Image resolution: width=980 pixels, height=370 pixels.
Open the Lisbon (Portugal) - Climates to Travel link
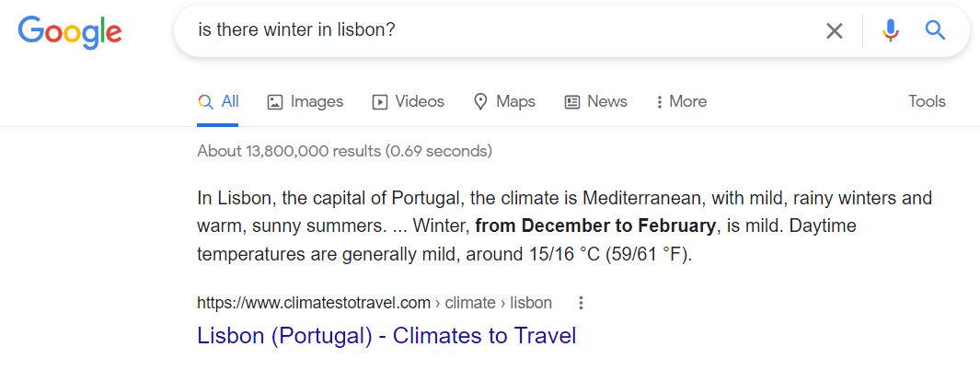click(386, 336)
